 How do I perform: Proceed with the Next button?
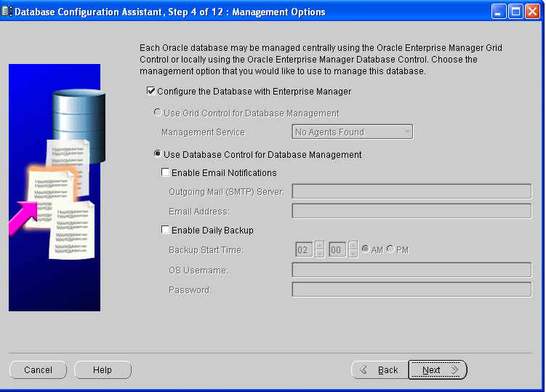coord(438,369)
